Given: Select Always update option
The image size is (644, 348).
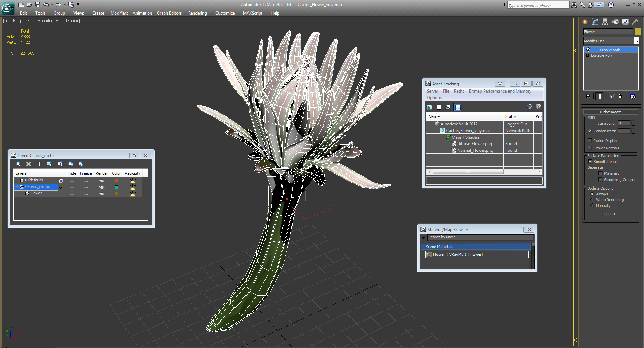Looking at the screenshot, I should [x=592, y=194].
